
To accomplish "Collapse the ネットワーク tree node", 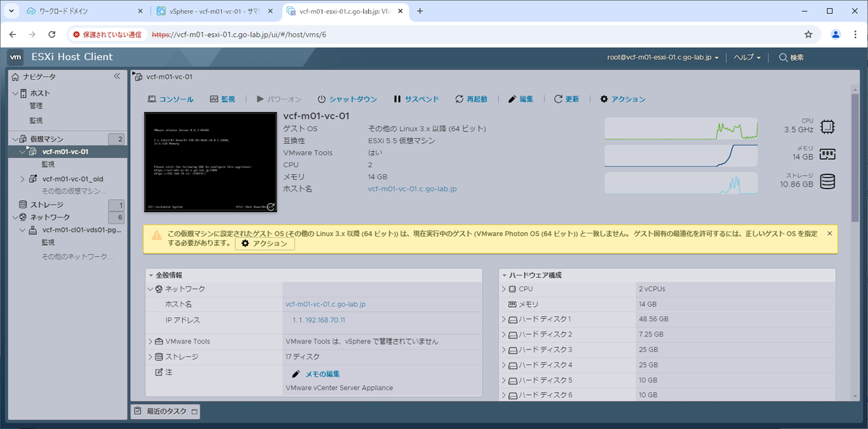I will point(14,217).
